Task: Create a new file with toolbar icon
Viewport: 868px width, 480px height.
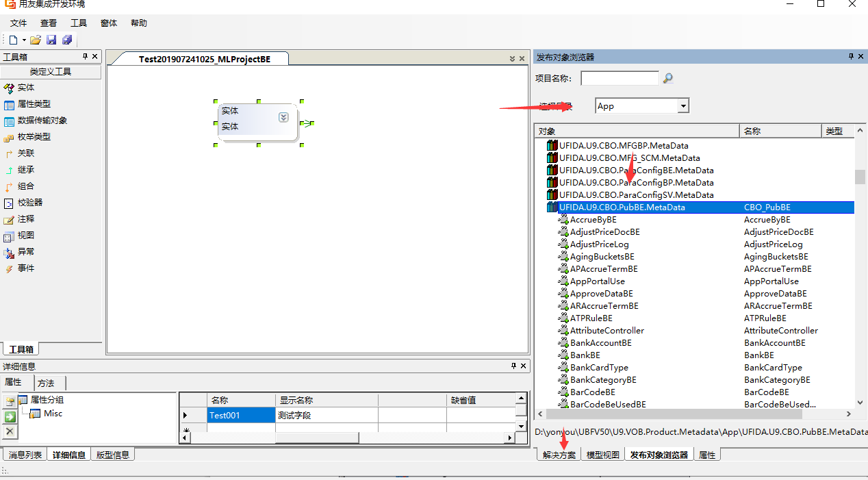Action: (x=13, y=40)
